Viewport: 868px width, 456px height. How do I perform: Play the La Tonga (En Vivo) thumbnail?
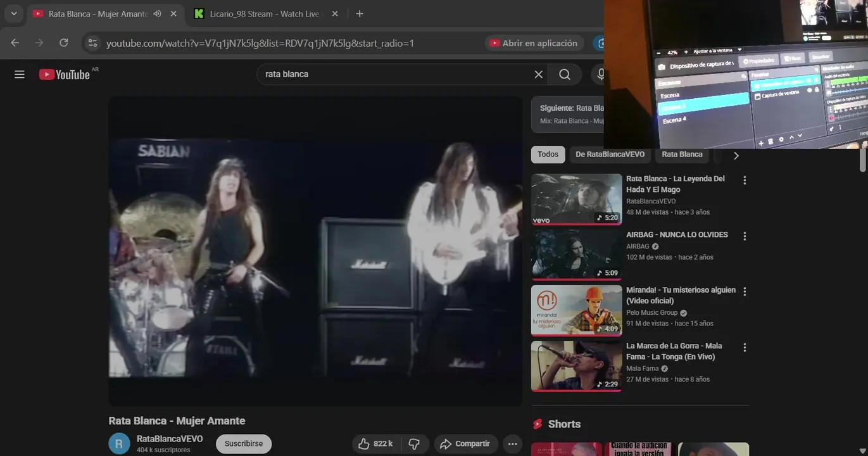point(576,366)
